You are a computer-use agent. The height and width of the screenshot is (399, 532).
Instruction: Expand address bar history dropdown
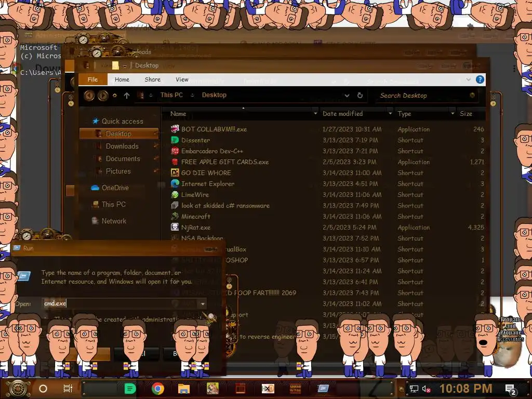tap(347, 96)
